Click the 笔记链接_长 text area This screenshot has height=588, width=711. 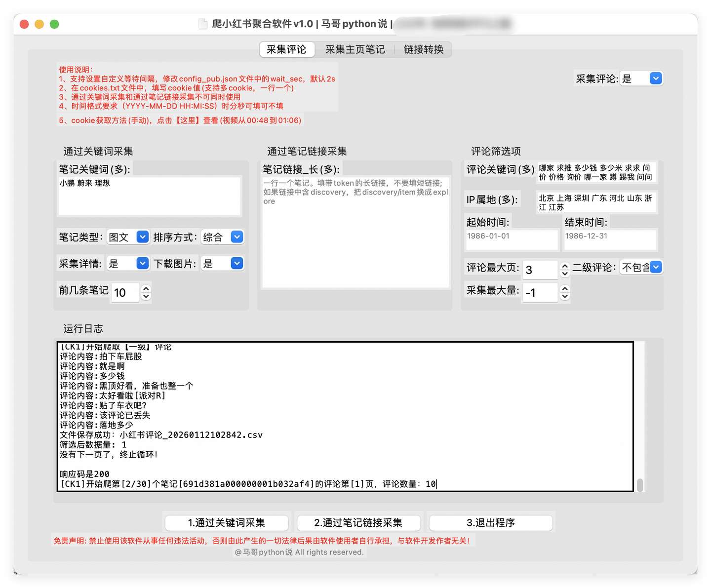[355, 232]
